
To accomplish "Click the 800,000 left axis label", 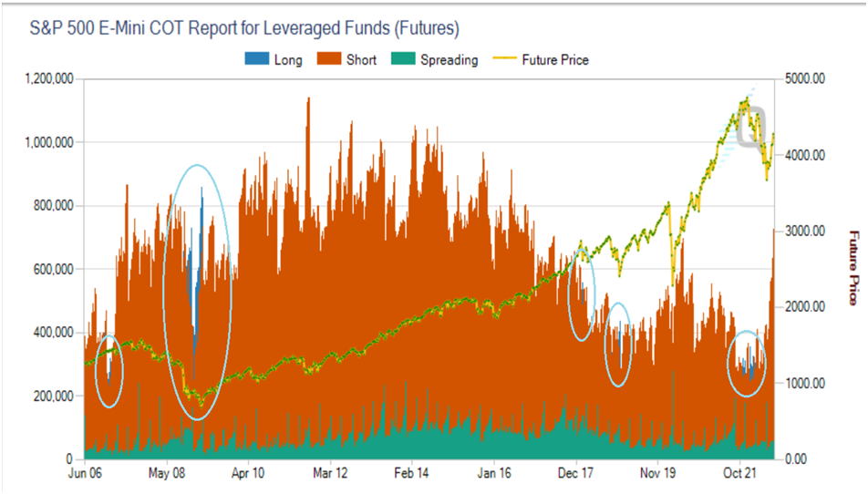I will pyautogui.click(x=53, y=206).
